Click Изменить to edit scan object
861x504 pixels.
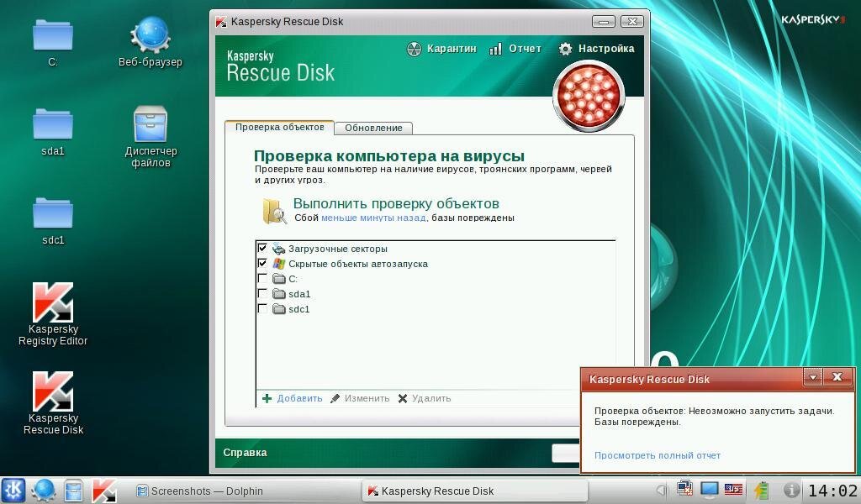[360, 398]
